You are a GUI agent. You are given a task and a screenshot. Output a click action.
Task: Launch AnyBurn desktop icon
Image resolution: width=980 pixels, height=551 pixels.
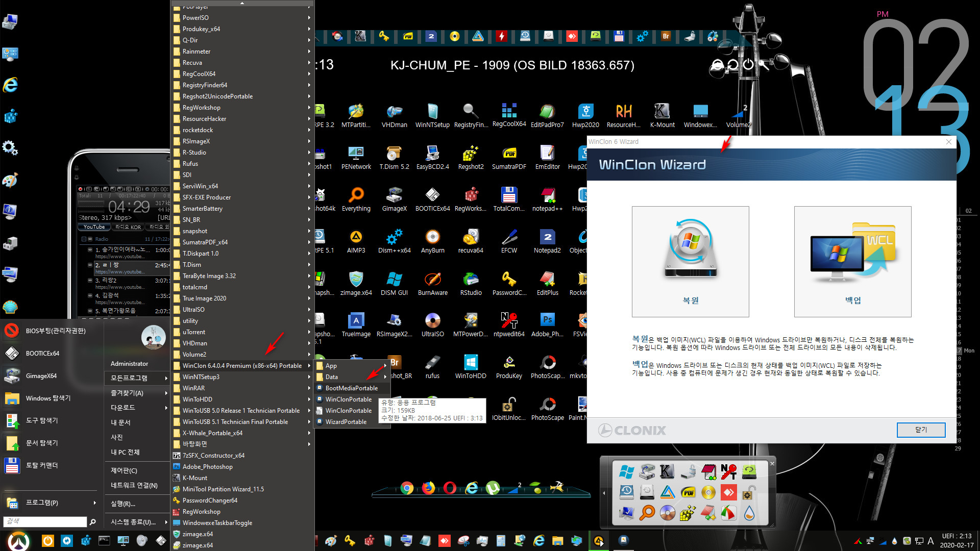click(x=432, y=241)
